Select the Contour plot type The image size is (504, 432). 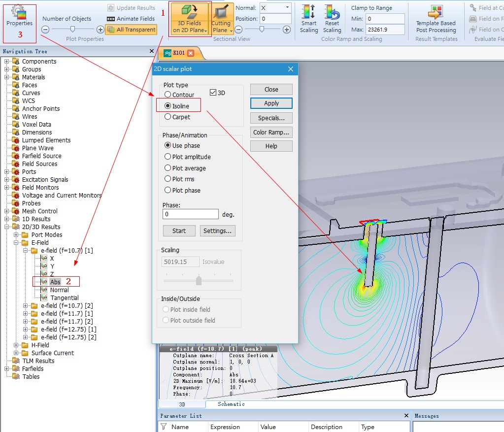click(168, 95)
